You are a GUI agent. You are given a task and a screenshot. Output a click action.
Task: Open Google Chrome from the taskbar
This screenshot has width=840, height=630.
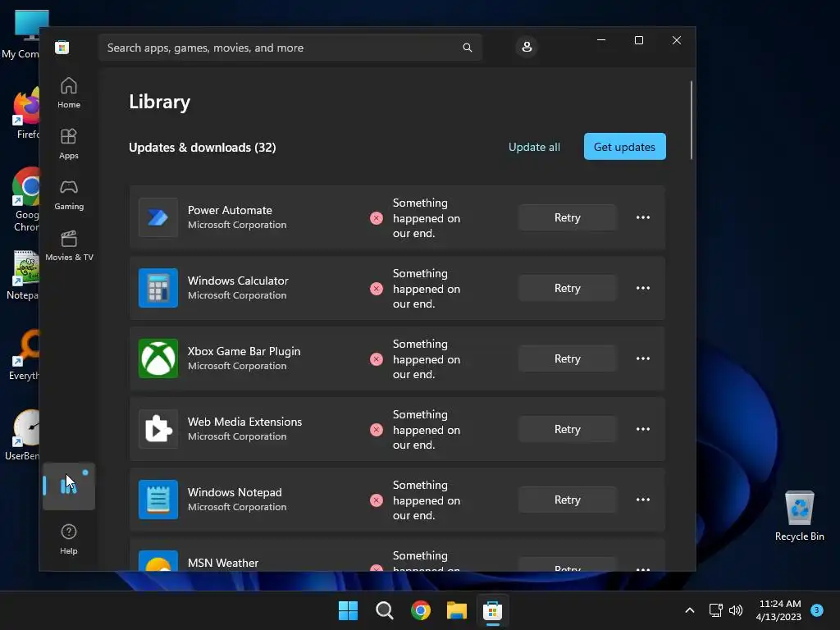pyautogui.click(x=421, y=610)
